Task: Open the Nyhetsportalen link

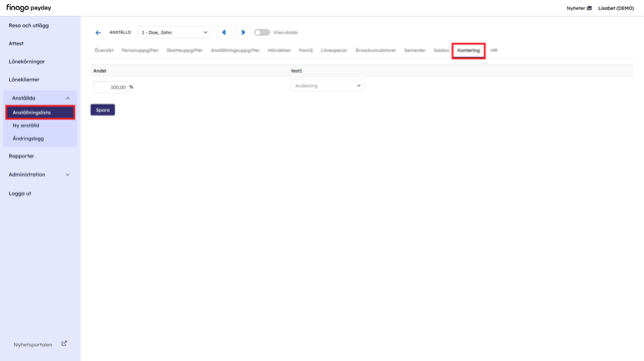Action: (33, 345)
